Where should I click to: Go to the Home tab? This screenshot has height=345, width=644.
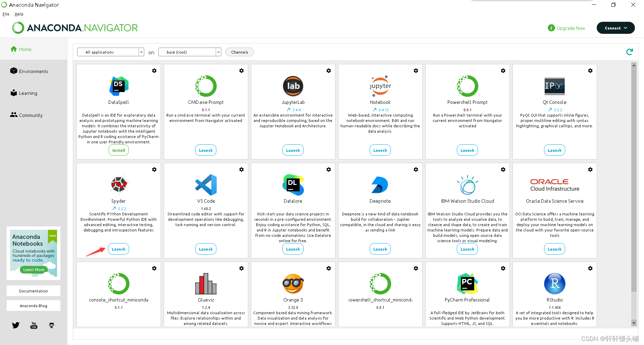point(34,49)
